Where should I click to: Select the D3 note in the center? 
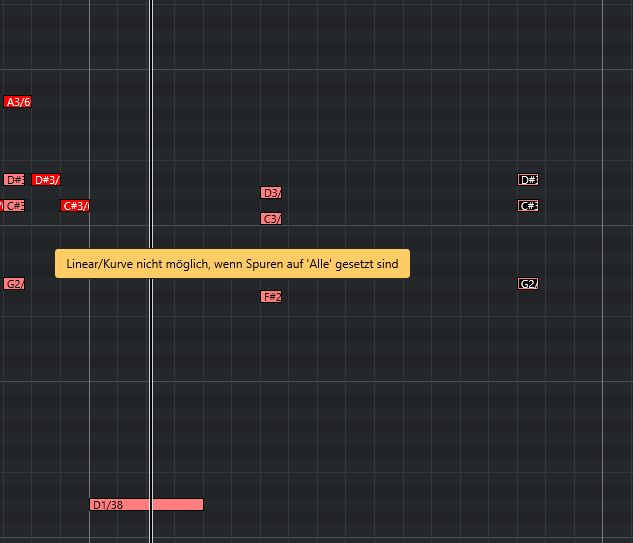click(271, 193)
